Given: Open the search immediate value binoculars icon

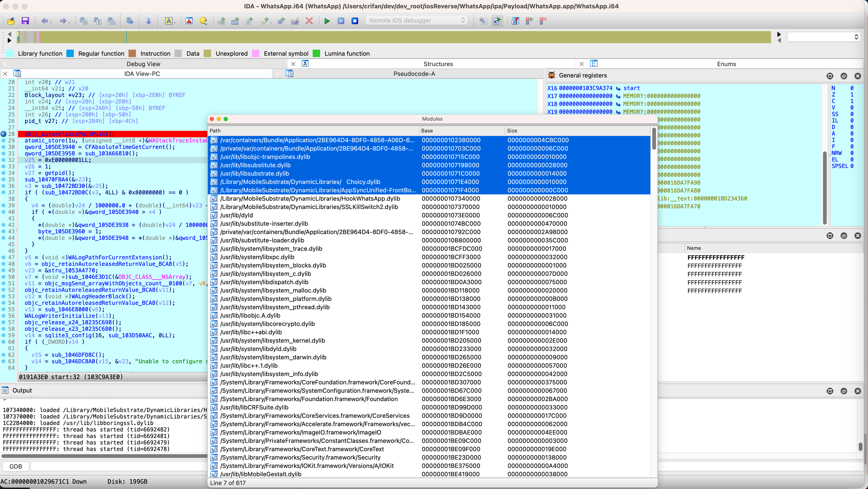Looking at the screenshot, I should [83, 21].
